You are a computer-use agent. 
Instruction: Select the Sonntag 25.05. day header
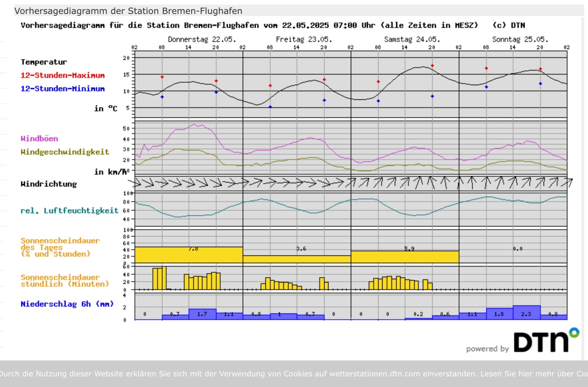point(520,39)
